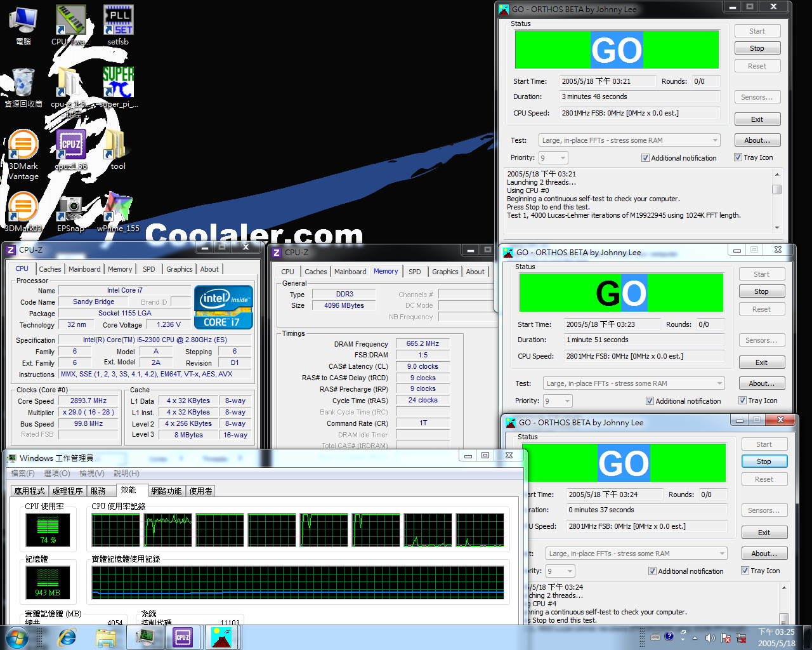This screenshot has width=812, height=650.
Task: Launch the super_pi desktop shortcut
Action: pos(118,88)
